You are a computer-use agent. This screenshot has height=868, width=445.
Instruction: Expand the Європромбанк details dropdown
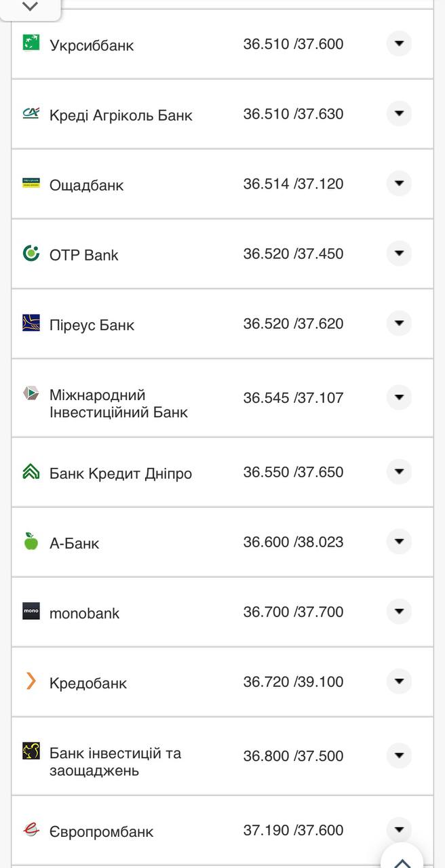coord(399,828)
